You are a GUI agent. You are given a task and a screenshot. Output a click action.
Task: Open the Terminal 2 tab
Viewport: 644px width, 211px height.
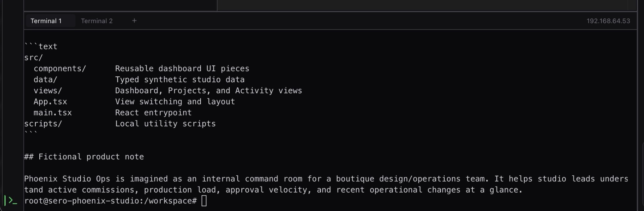pos(97,21)
